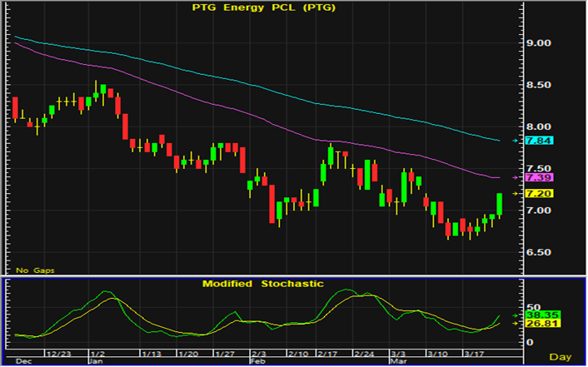The image size is (588, 367).
Task: Click the 8.00 price axis label
Action: click(x=538, y=126)
